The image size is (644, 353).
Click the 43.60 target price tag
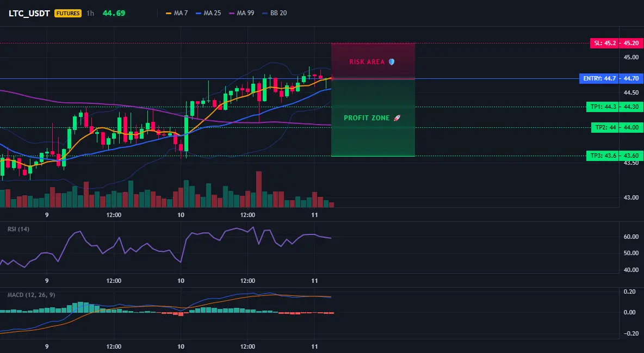point(631,156)
